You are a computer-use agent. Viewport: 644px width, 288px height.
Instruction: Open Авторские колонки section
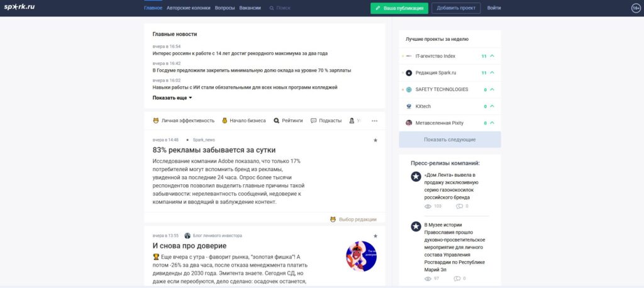(189, 8)
